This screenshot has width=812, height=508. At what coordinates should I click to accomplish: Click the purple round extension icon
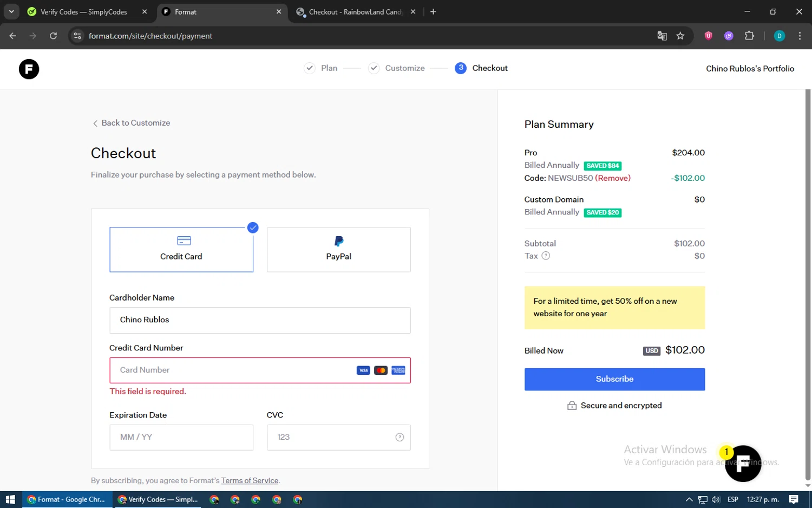click(729, 36)
